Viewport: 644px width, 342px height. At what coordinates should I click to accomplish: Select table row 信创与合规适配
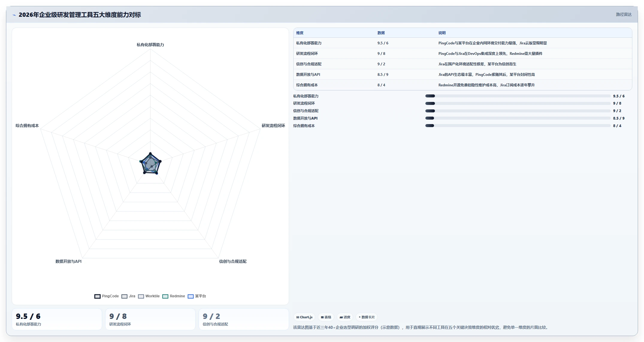click(463, 64)
